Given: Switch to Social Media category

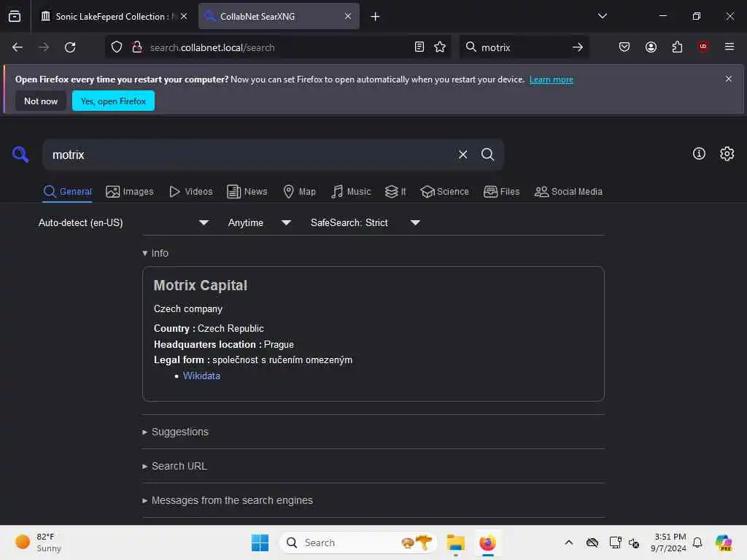Looking at the screenshot, I should pyautogui.click(x=568, y=192).
